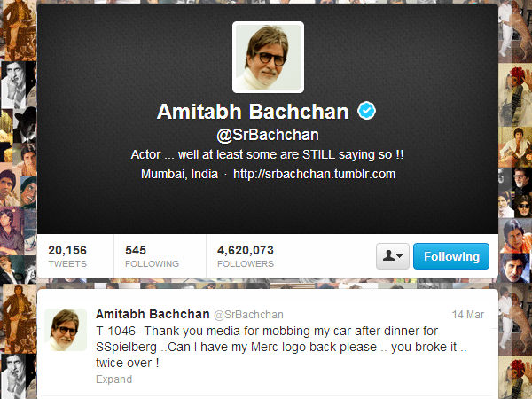Open the 14 Mar tweet timestamp
532x399 pixels.
pos(468,315)
